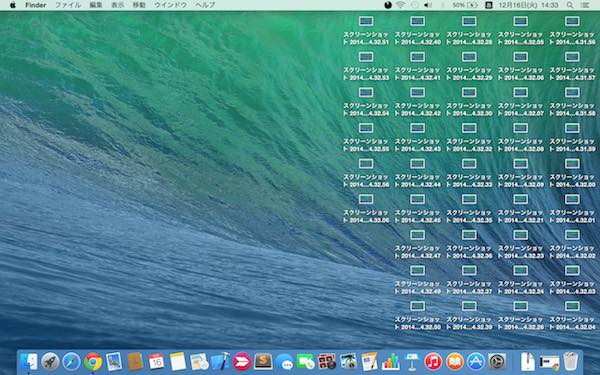Screen dimensions: 600x375
Task: Open iBooks orange book icon
Action: click(x=455, y=362)
